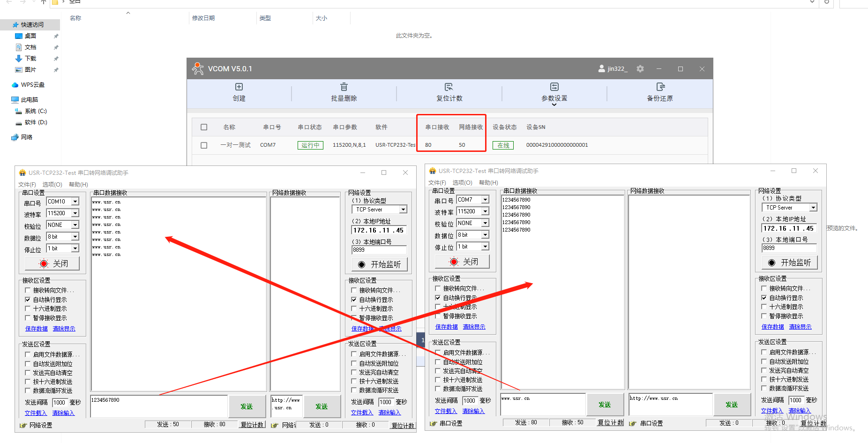
Task: Click the local port 8899 field in right window
Action: click(789, 248)
